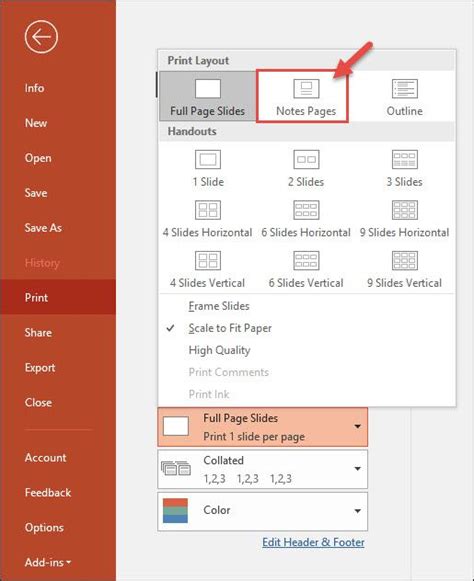Click Close in the sidebar
This screenshot has width=474, height=581.
[x=38, y=402]
